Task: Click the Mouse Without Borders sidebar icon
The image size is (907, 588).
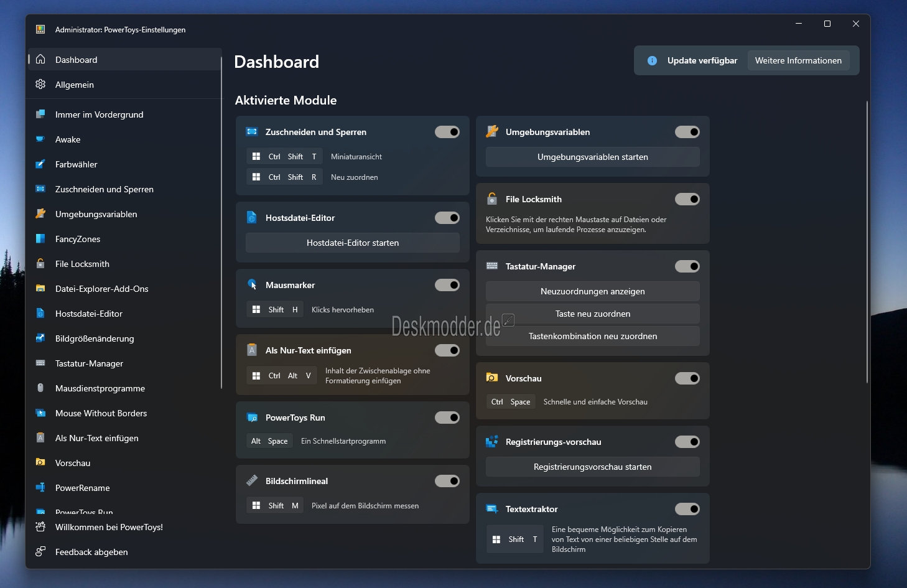Action: (x=40, y=413)
